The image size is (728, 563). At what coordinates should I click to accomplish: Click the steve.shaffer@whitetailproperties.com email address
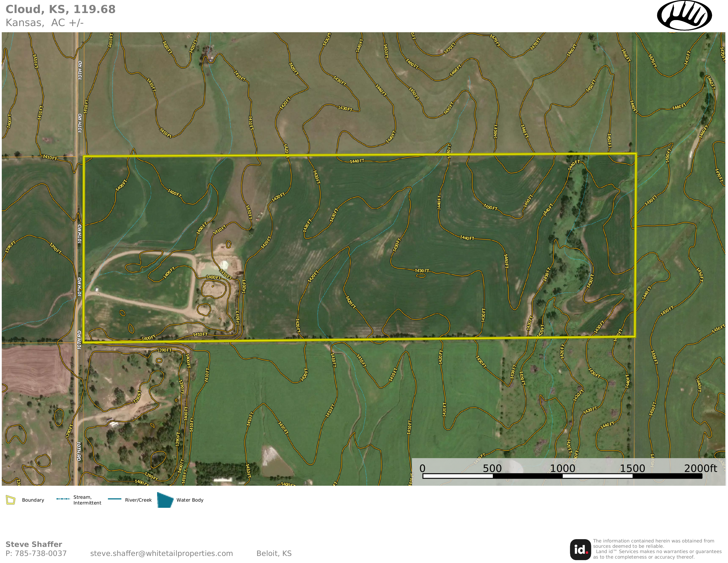coord(161,553)
